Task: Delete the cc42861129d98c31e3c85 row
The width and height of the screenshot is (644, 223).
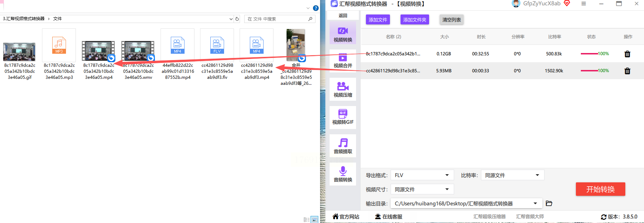Action: [627, 71]
